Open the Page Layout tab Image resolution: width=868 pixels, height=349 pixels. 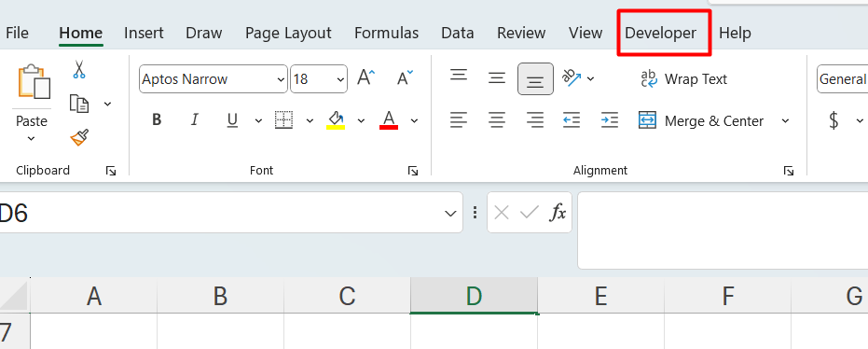(288, 33)
